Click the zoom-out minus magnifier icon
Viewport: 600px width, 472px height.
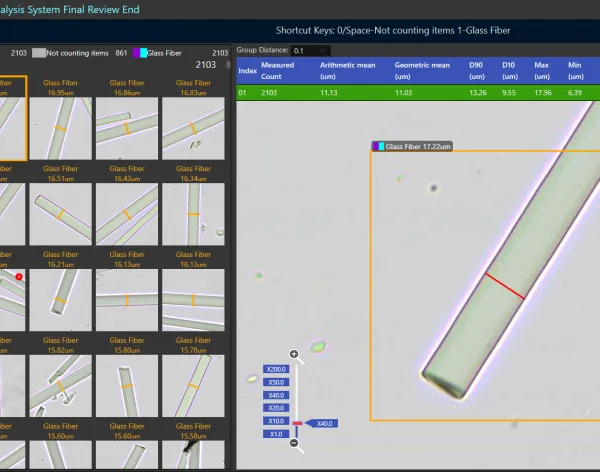[294, 443]
